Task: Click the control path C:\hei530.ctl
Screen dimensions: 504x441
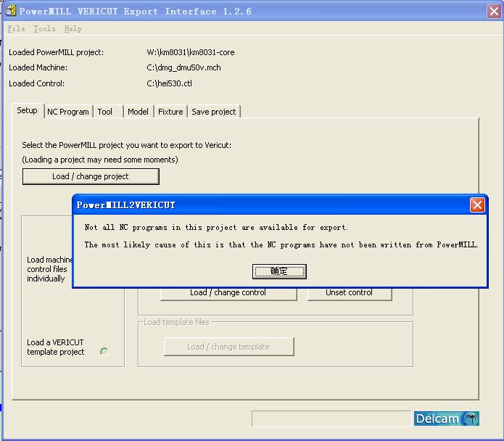Action: pyautogui.click(x=169, y=83)
